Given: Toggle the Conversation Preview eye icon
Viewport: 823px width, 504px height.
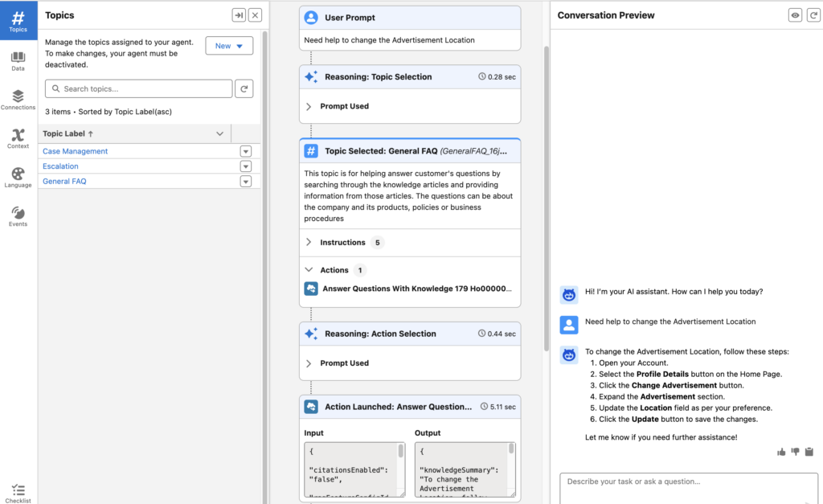Looking at the screenshot, I should (x=795, y=15).
